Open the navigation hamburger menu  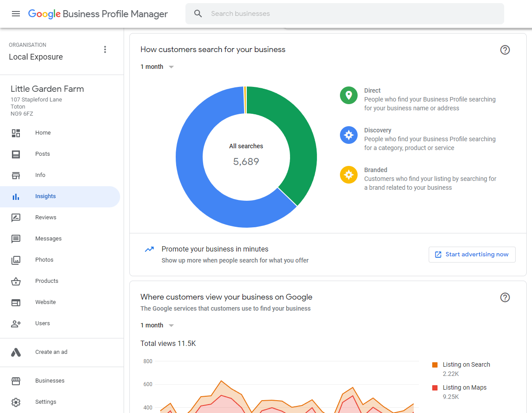click(16, 14)
